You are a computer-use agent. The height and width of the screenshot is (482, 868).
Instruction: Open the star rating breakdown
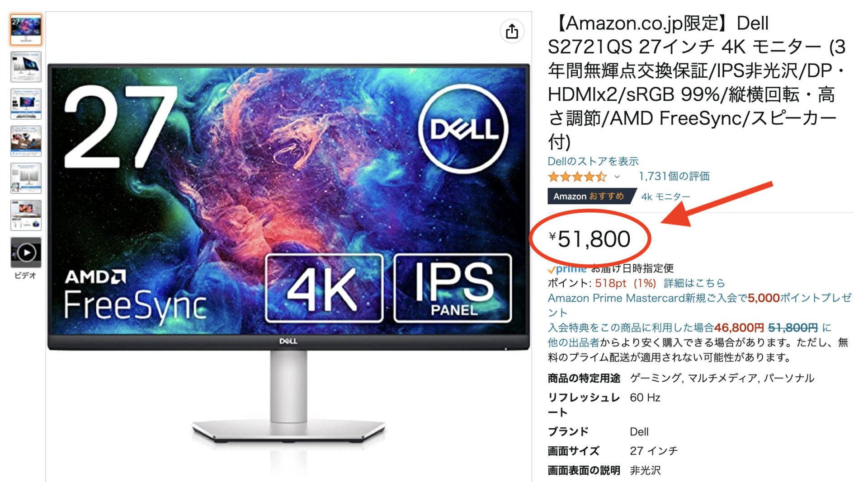tap(577, 177)
